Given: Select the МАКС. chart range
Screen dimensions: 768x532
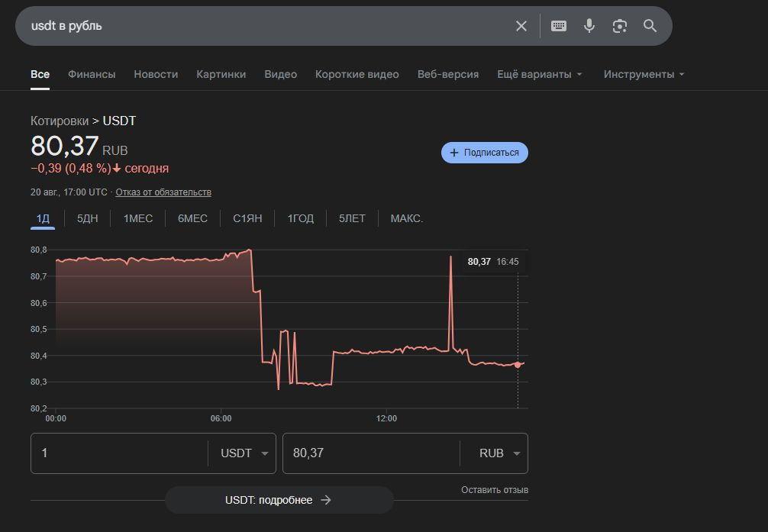Looking at the screenshot, I should click(407, 218).
